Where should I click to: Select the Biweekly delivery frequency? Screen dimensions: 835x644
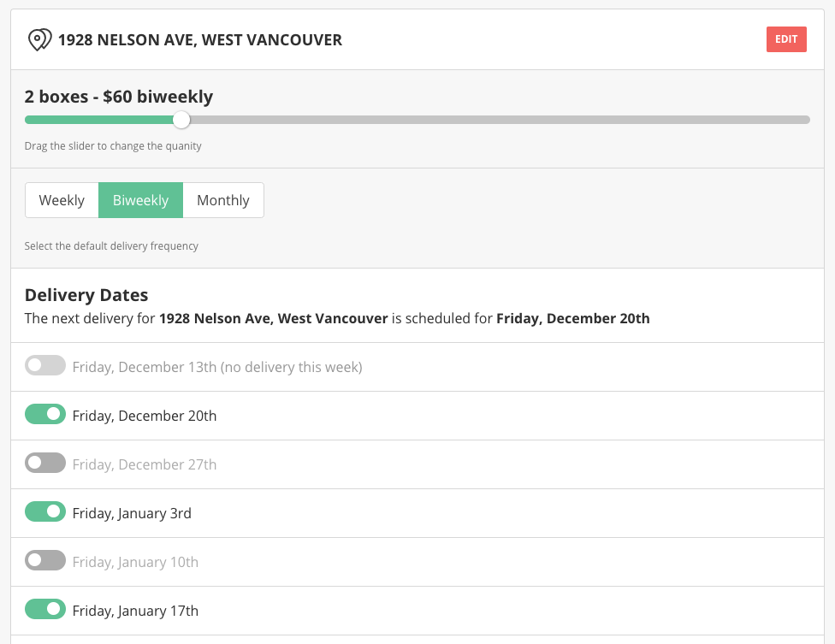click(x=140, y=200)
